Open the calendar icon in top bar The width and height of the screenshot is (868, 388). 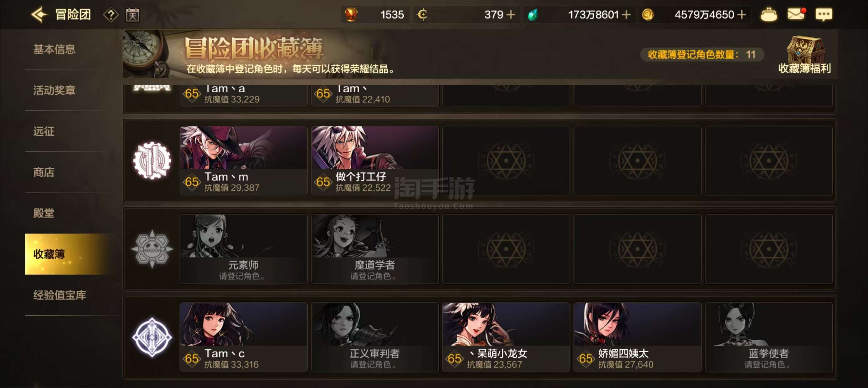click(132, 15)
